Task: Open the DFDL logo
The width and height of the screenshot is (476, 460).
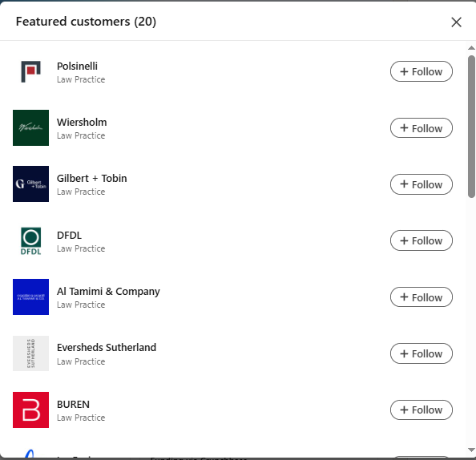Action: pos(30,240)
